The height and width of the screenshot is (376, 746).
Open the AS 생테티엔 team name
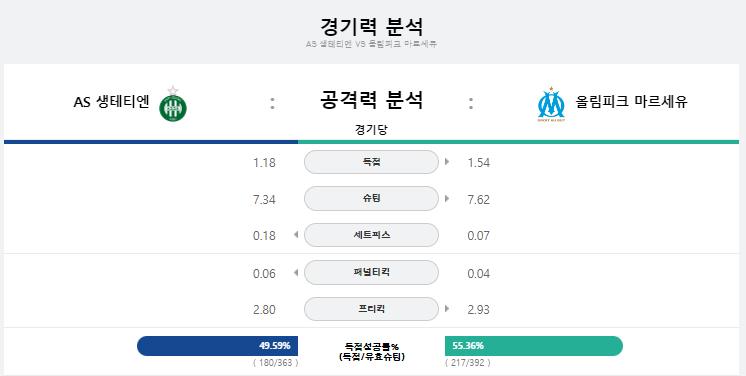tap(112, 102)
